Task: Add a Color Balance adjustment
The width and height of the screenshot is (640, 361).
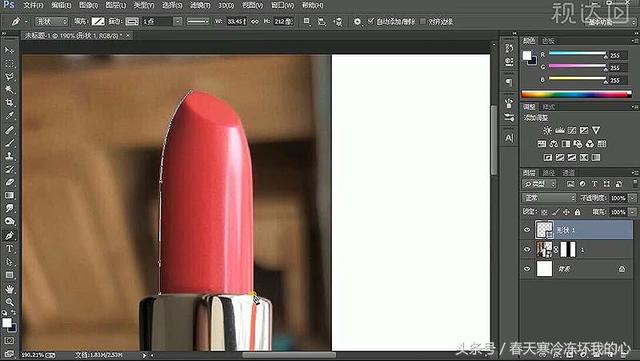Action: pos(554,144)
